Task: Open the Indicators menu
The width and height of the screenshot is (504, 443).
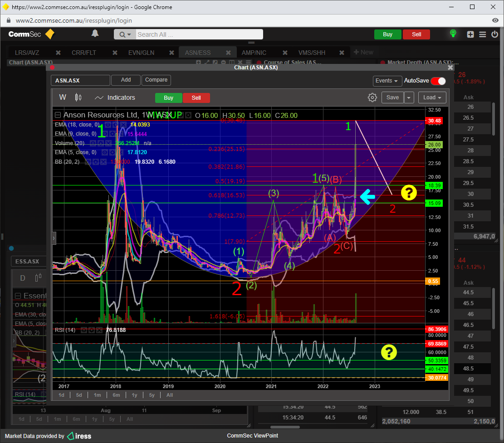Action: [x=115, y=97]
